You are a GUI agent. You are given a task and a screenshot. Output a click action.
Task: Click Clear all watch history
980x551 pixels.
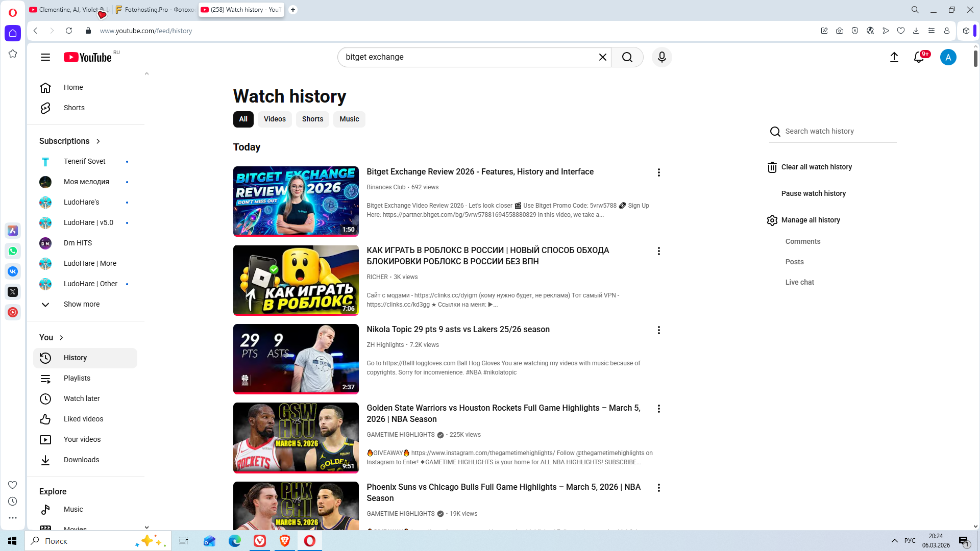(816, 167)
